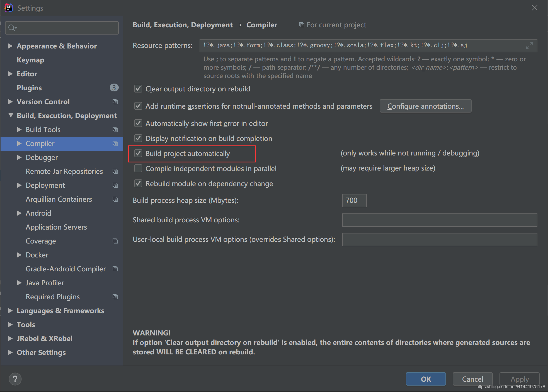Toggle runtime assertions for notnull-annotated methods
The height and width of the screenshot is (392, 548).
pyautogui.click(x=138, y=106)
